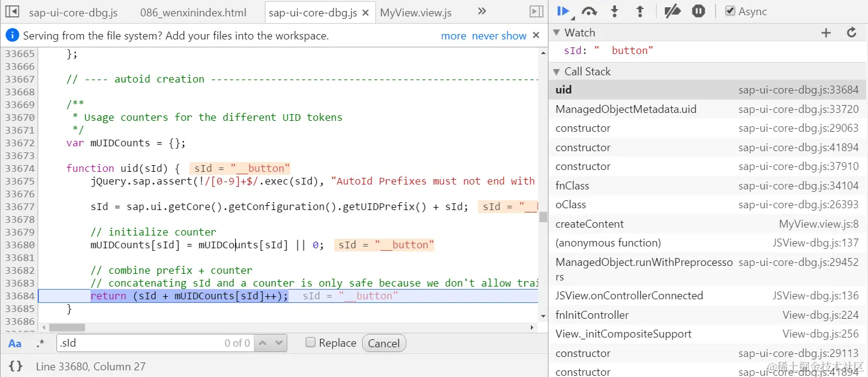This screenshot has width=868, height=377.
Task: Select ManagedObjectMetadata.uid stack frame
Action: (708, 109)
